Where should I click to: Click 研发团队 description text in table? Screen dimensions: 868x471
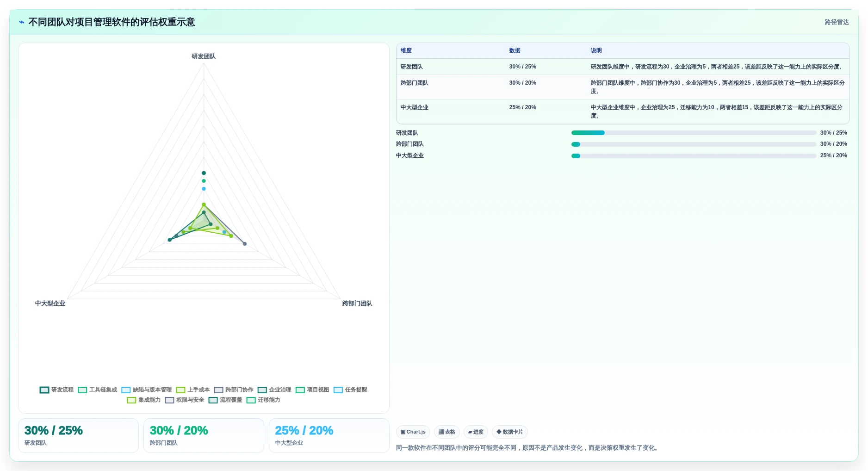click(x=717, y=67)
